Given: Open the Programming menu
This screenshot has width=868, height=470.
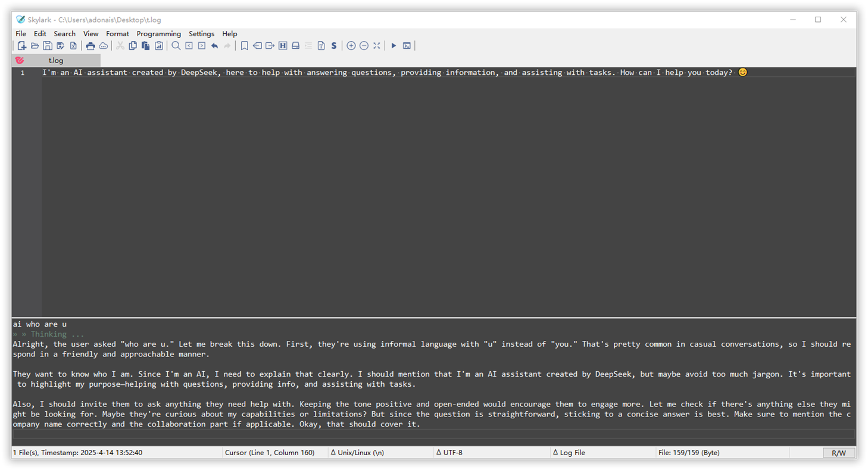Looking at the screenshot, I should (159, 34).
